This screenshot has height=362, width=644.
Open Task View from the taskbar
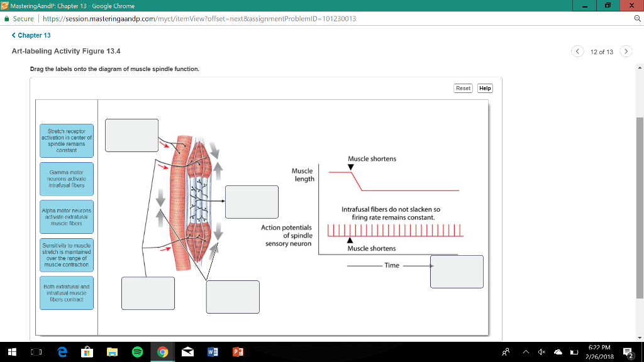point(36,352)
